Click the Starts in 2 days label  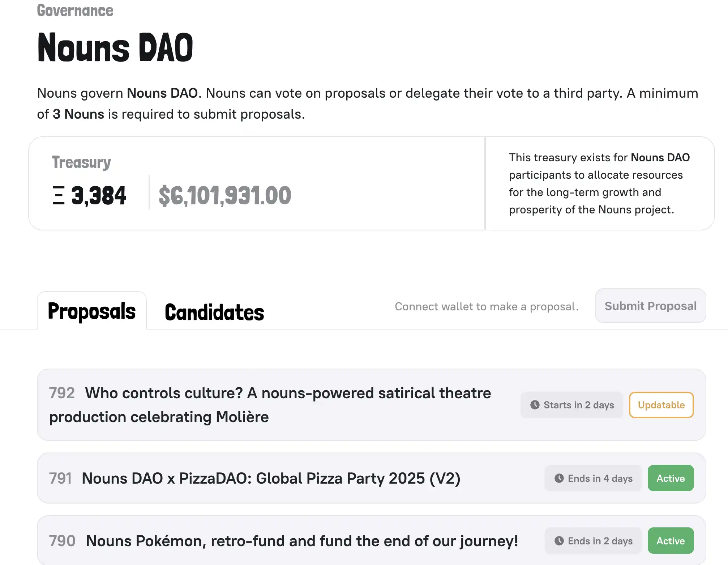(578, 405)
